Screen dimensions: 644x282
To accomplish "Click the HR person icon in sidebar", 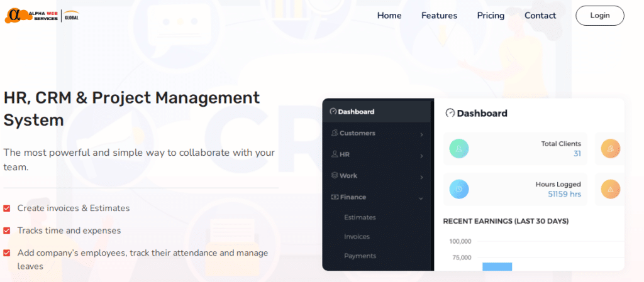I will [x=335, y=155].
